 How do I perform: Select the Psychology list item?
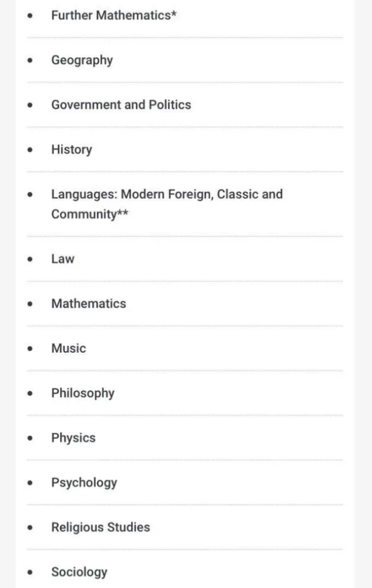(x=84, y=483)
